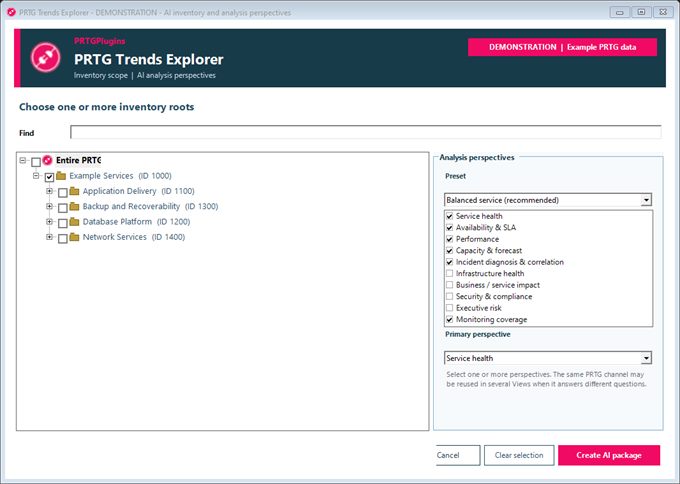
Task: Check the Backup and Recoverability checkbox
Action: coord(63,208)
